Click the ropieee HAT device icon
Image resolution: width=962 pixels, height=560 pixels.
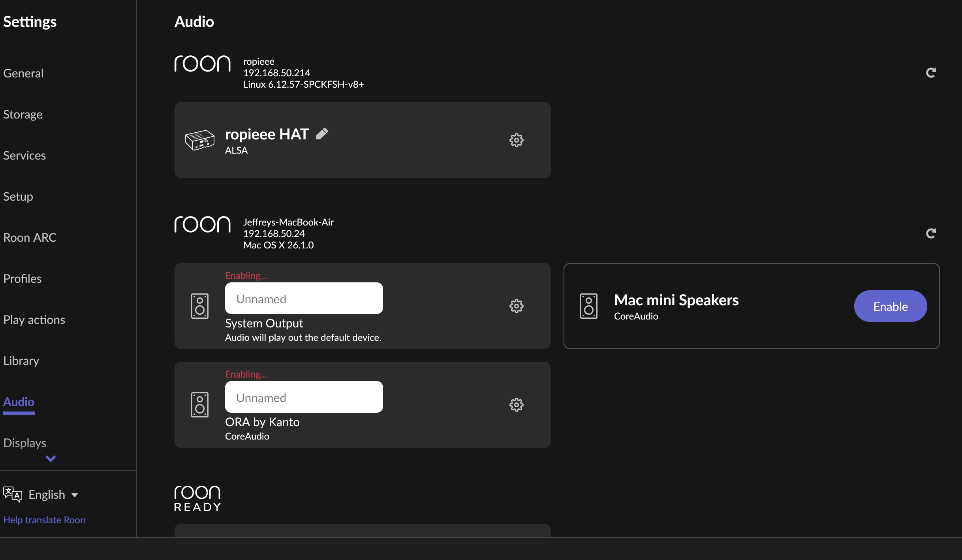click(200, 140)
